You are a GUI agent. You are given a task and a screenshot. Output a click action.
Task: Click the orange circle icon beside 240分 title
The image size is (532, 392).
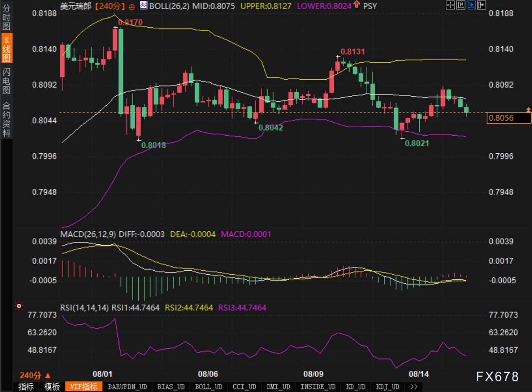click(132, 6)
